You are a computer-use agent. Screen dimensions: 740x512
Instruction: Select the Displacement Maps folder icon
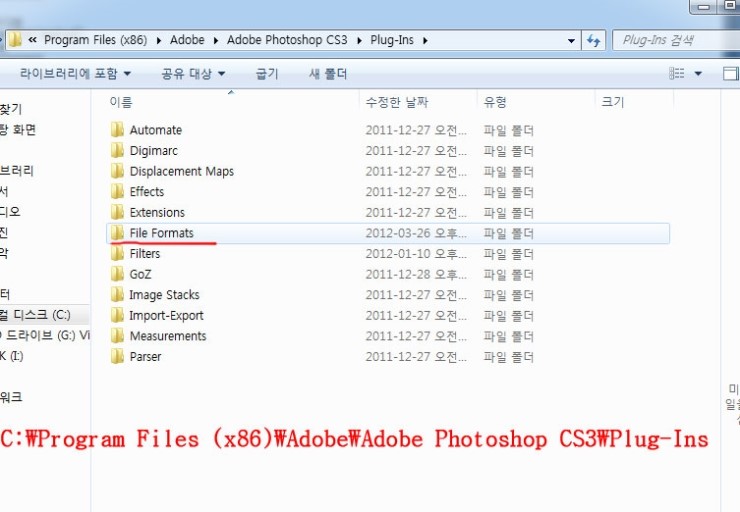[x=117, y=171]
